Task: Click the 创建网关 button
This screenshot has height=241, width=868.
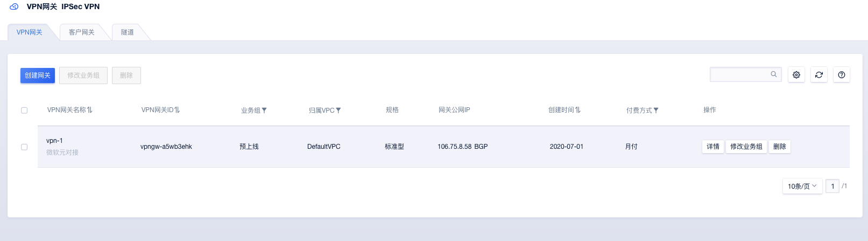Action: [x=38, y=75]
